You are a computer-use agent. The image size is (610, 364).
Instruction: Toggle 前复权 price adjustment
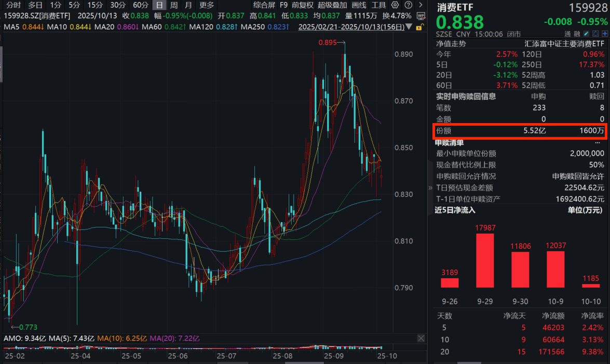[x=302, y=5]
